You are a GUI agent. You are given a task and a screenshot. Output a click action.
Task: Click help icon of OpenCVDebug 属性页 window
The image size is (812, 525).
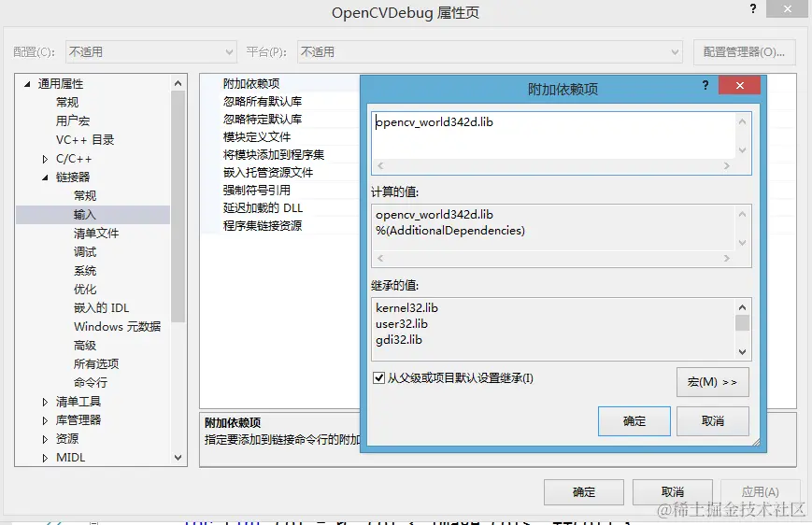(x=753, y=8)
